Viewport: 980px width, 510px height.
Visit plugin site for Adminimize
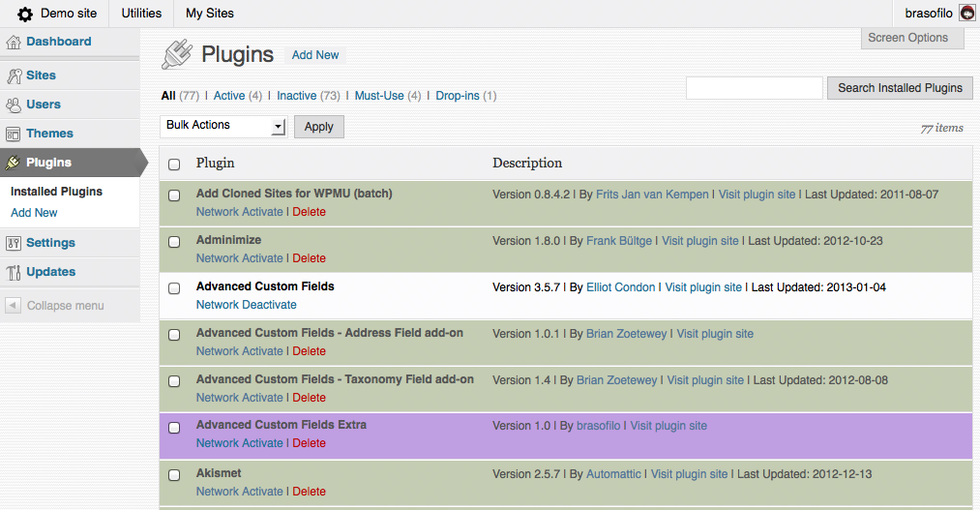700,241
